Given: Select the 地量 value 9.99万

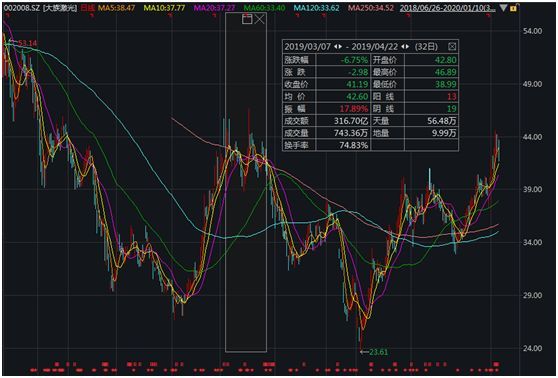Looking at the screenshot, I should 444,133.
